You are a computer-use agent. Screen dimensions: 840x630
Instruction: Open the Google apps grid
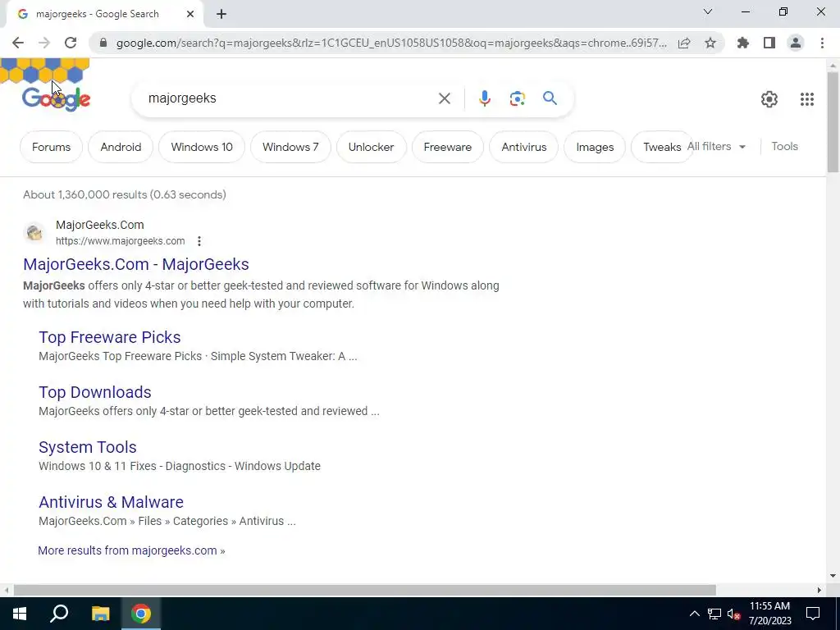(x=807, y=99)
